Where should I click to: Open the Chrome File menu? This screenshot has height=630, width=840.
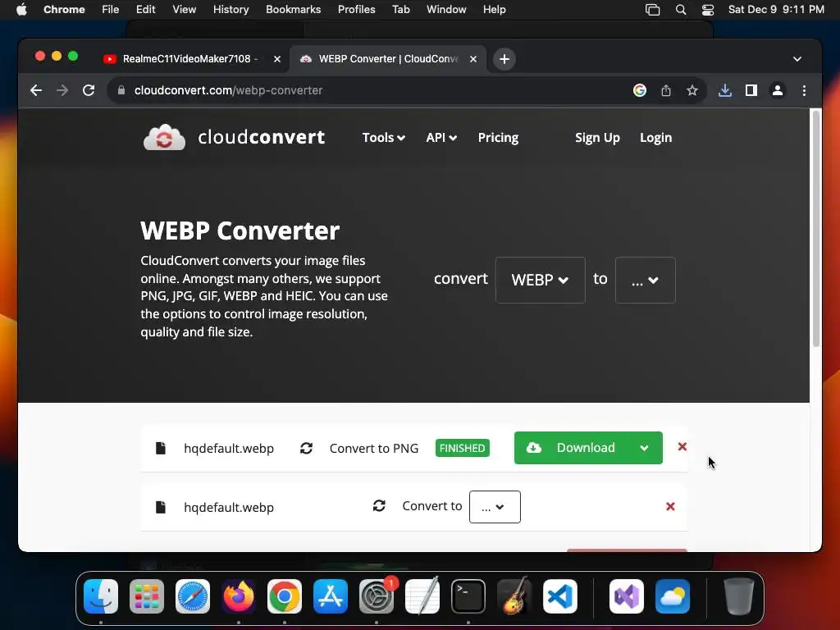pyautogui.click(x=111, y=10)
